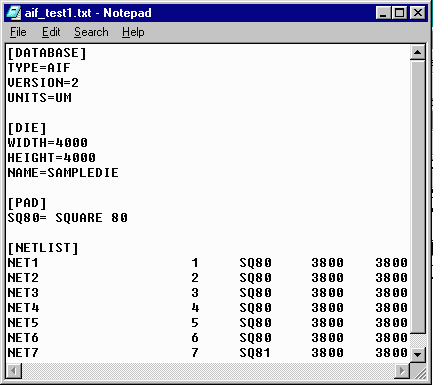Click the vertical scrollbar up arrow
433x386 pixels.
point(418,52)
